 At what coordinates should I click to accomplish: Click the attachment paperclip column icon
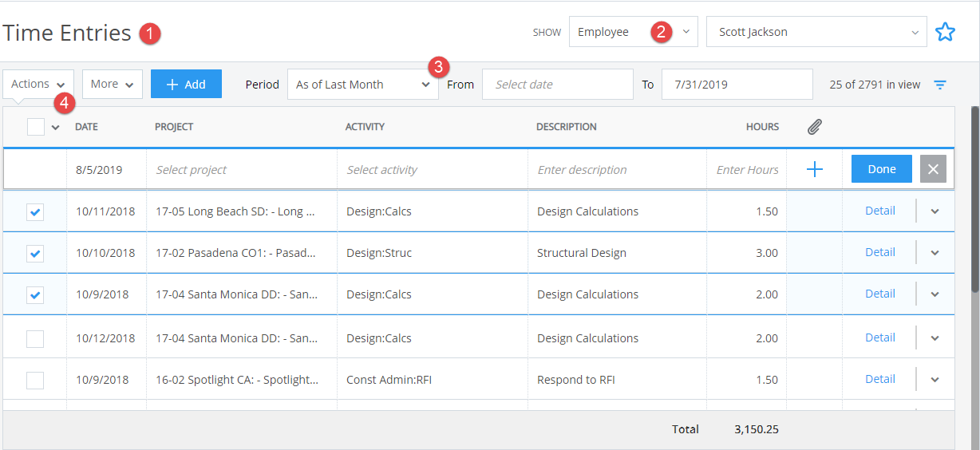(814, 126)
